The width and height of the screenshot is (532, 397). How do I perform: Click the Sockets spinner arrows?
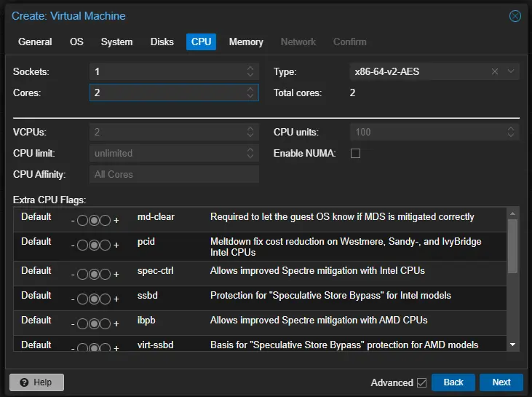250,71
